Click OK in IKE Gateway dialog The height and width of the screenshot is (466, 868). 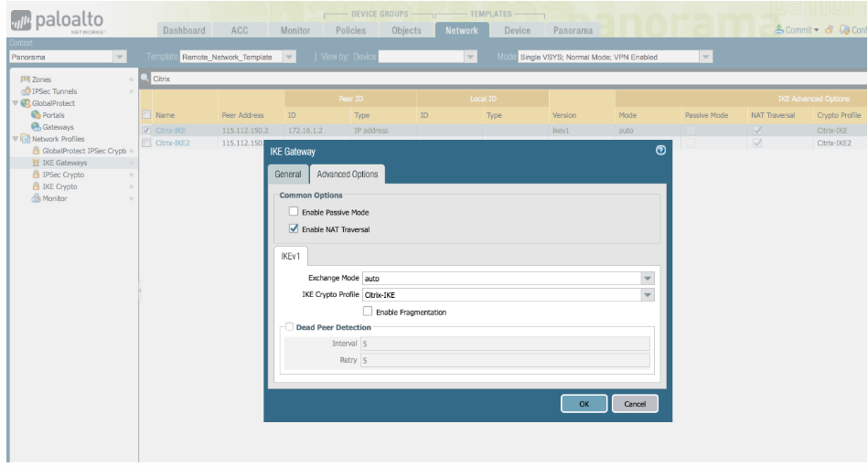584,404
